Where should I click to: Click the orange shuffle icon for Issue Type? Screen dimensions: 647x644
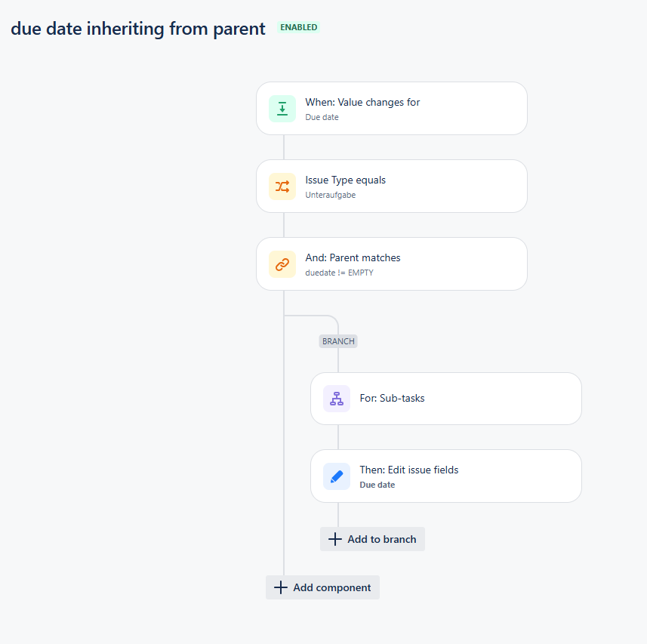click(282, 186)
